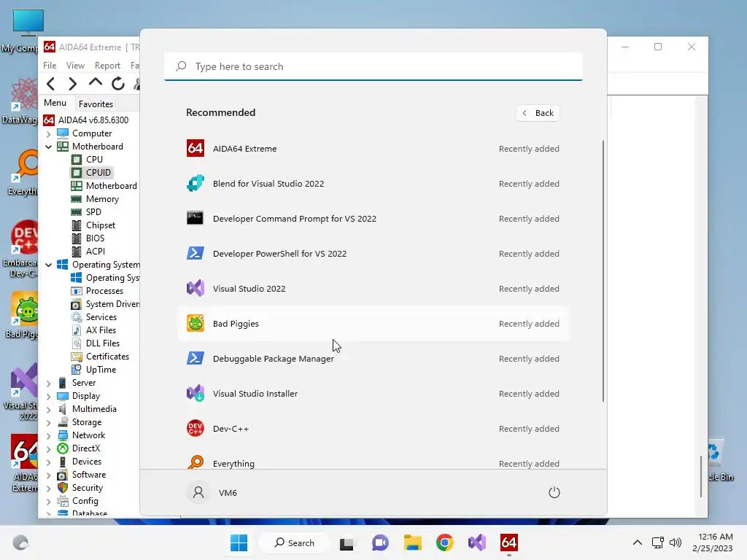
Task: Open AIDA64 Report menu
Action: coord(107,65)
